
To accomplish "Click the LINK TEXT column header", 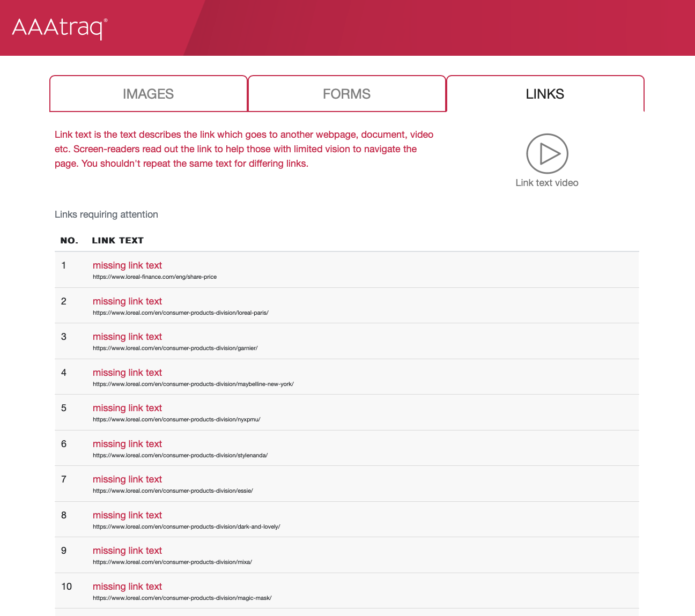I will point(117,241).
